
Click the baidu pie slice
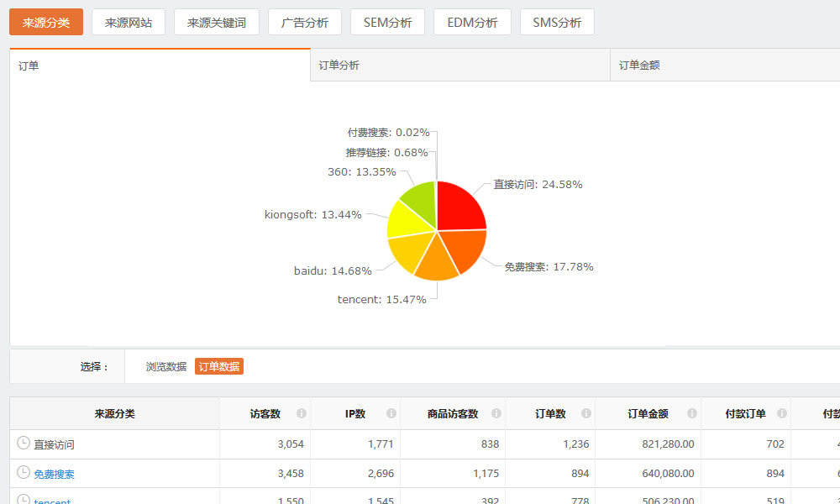tap(409, 251)
